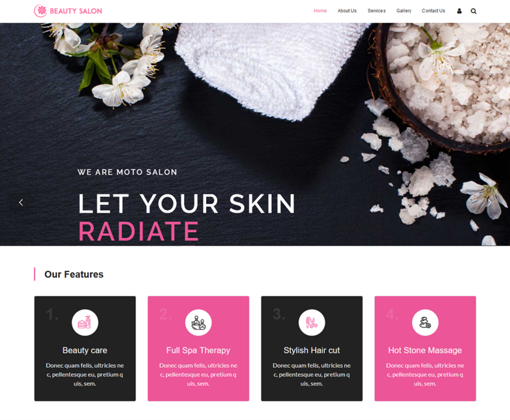
Task: Navigate to the Services page
Action: [377, 10]
